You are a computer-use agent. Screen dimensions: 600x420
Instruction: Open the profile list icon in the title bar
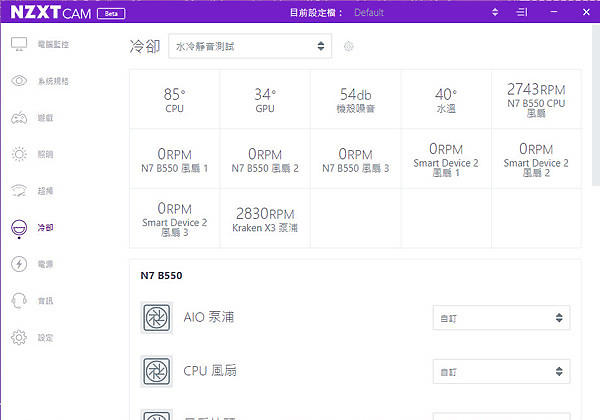pyautogui.click(x=522, y=12)
